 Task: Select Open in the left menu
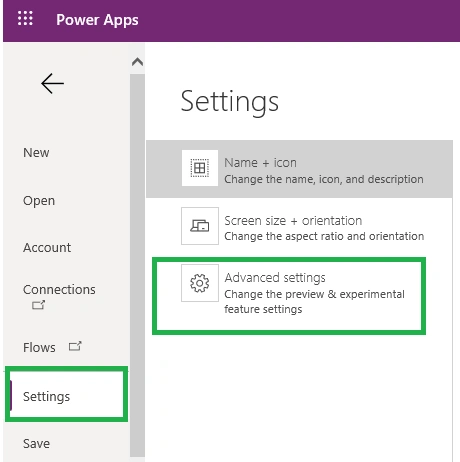point(39,201)
